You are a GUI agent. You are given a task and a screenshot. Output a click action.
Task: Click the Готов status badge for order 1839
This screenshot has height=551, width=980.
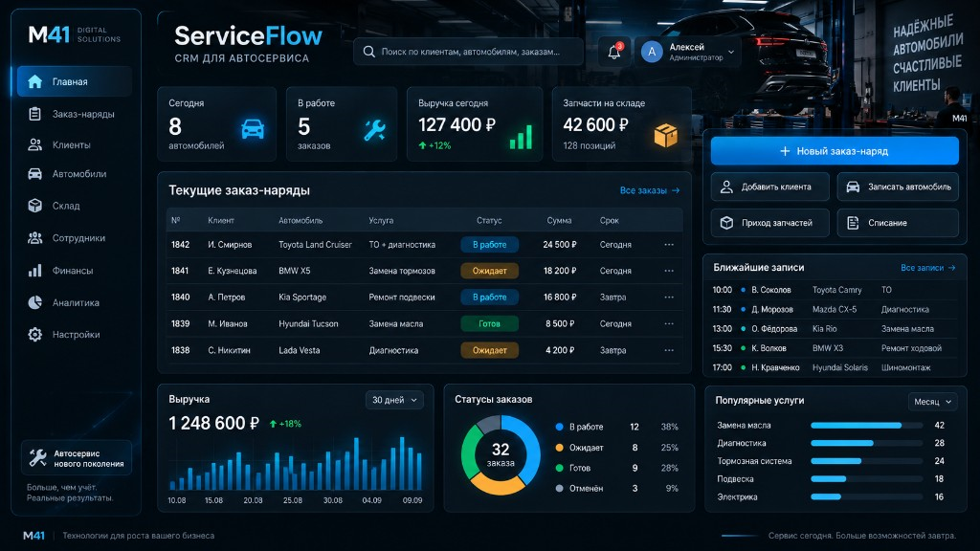pos(489,323)
